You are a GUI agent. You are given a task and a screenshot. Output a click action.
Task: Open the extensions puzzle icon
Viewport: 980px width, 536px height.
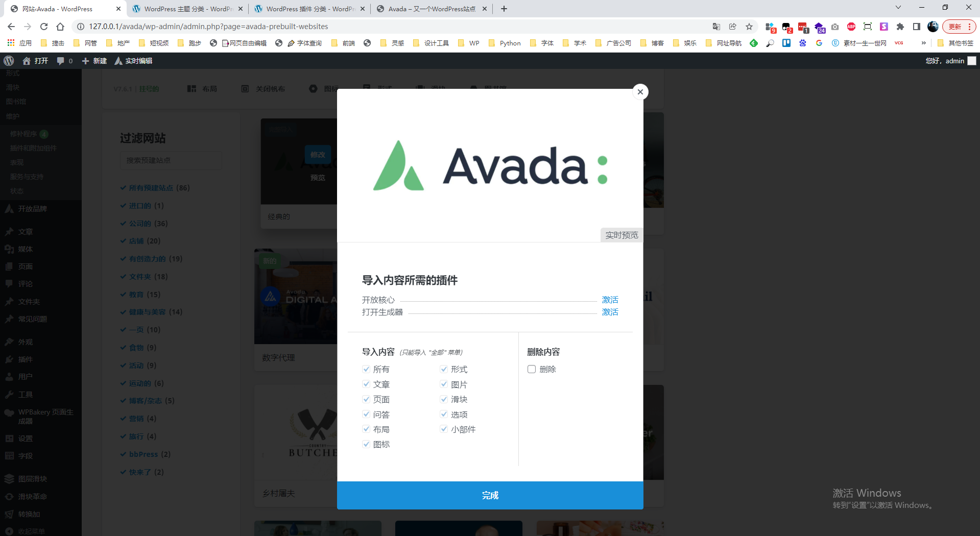coord(900,27)
